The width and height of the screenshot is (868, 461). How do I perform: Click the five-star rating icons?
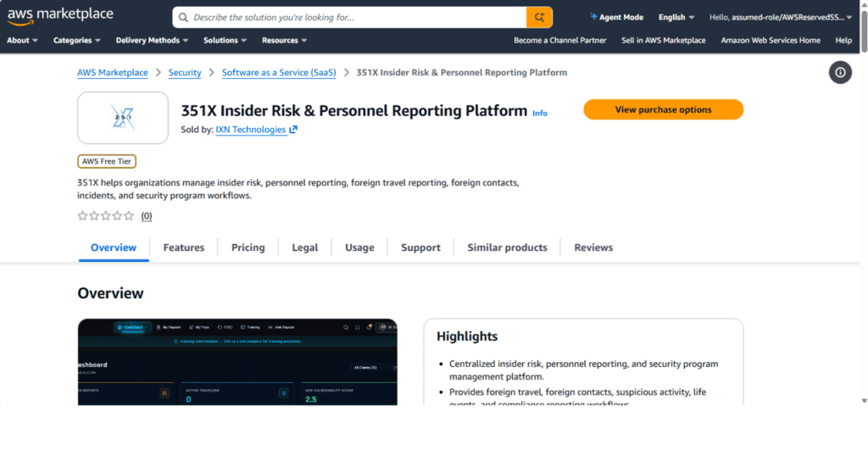pyautogui.click(x=106, y=216)
